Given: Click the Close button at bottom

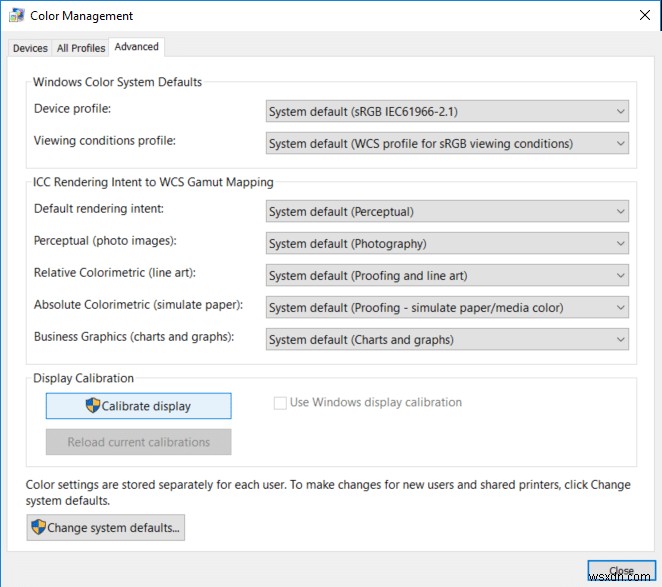Looking at the screenshot, I should click(621, 571).
